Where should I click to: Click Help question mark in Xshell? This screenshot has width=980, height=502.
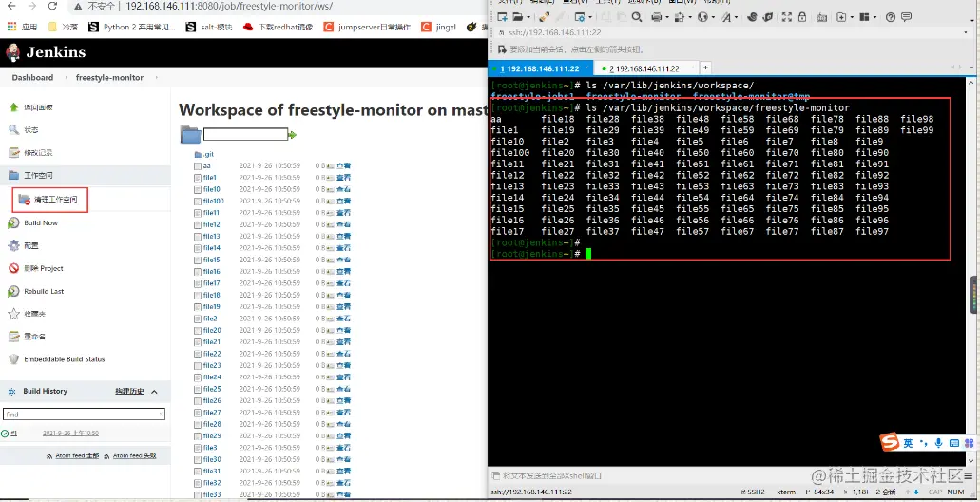pos(890,17)
